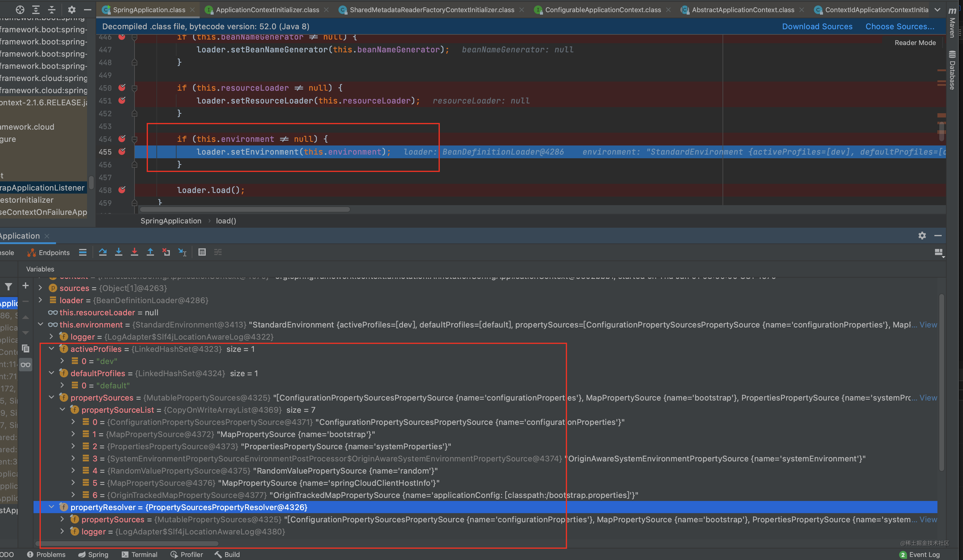Open the Spring tool window
Screen dimensions: 963x560
tap(93, 554)
